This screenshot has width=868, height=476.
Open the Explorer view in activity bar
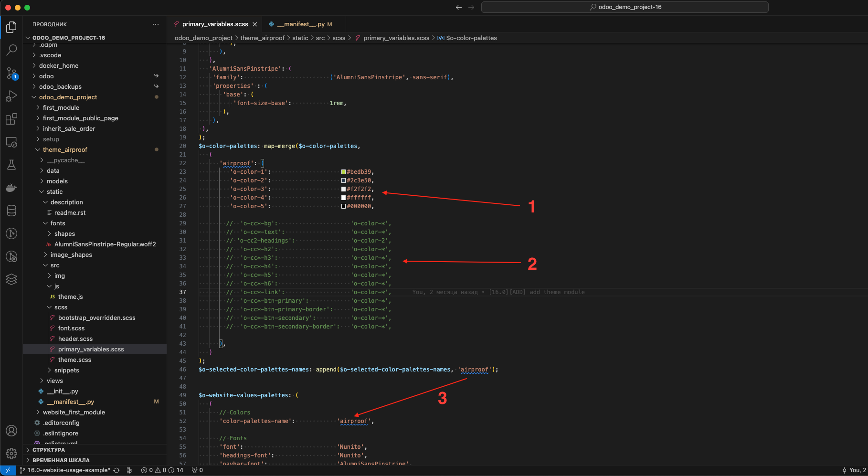coord(11,27)
